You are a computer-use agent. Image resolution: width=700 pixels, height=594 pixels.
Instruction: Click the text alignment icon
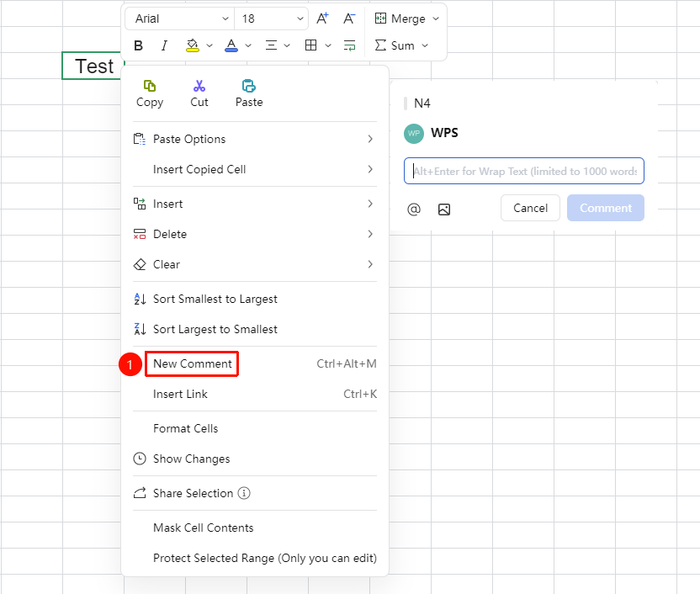tap(271, 45)
